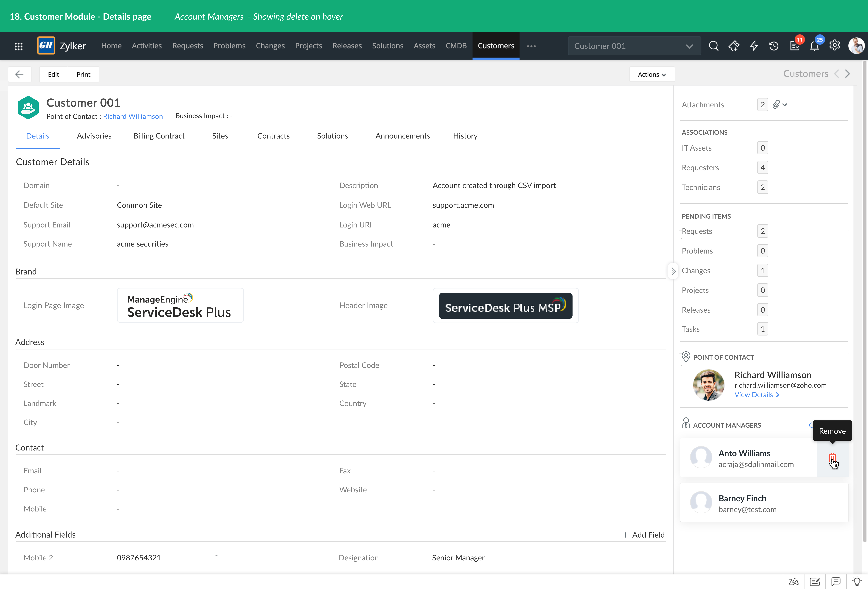The height and width of the screenshot is (589, 868).
Task: Click Add Field in Additional Fields
Action: coord(644,535)
